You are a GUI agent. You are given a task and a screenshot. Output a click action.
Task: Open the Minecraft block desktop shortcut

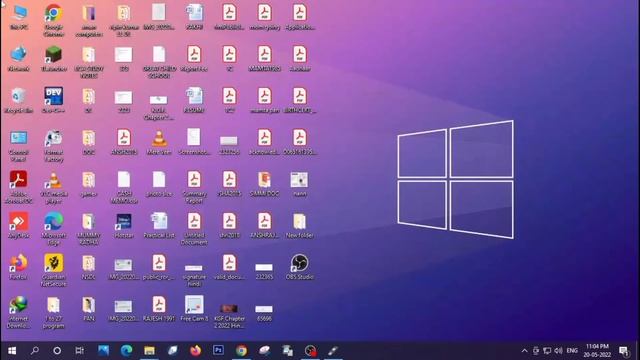click(53, 59)
